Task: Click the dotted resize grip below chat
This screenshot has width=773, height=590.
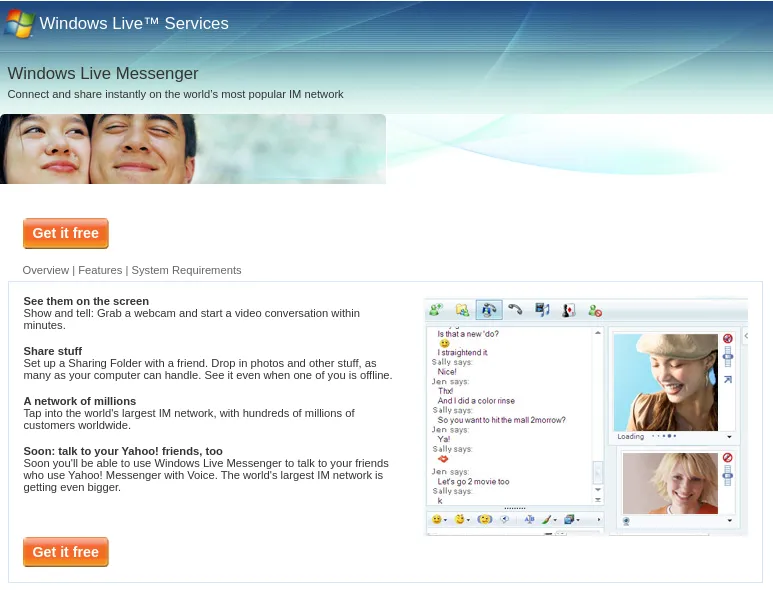Action: coord(515,508)
